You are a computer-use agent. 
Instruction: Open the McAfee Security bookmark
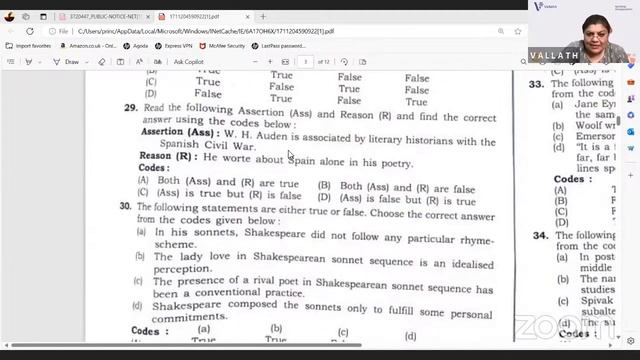(222, 46)
